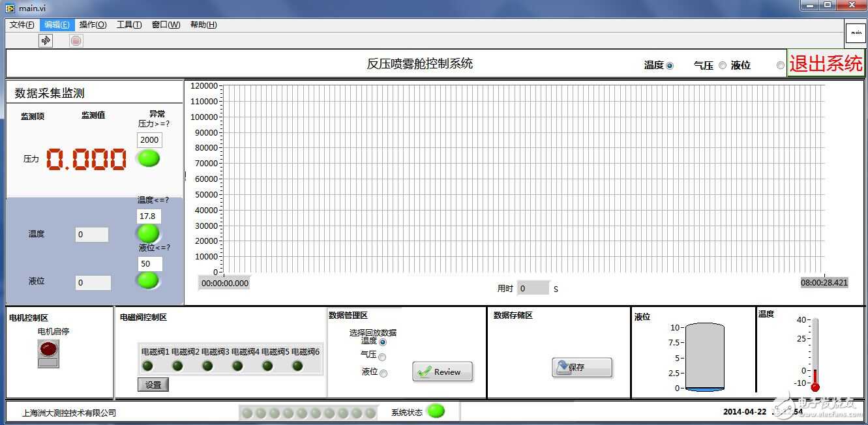Click the thermometer temperature indicator
This screenshot has width=868, height=425.
(815, 355)
